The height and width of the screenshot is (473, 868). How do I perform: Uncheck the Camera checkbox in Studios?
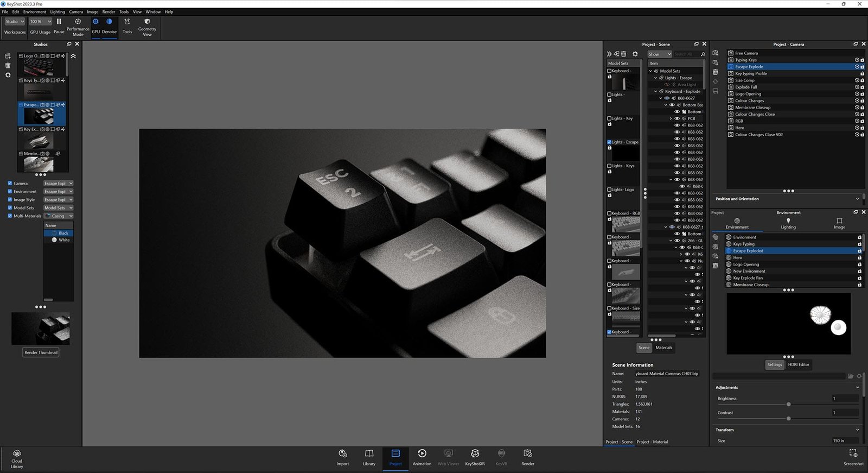coord(10,184)
